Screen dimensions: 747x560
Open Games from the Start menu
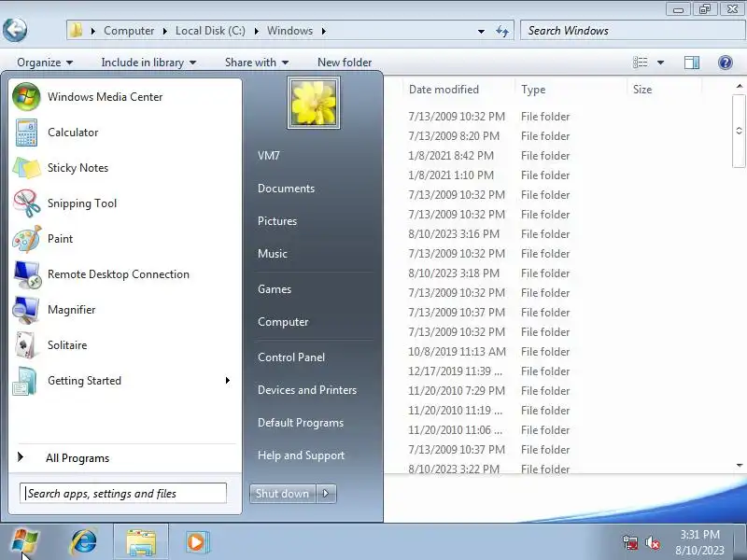tap(274, 289)
